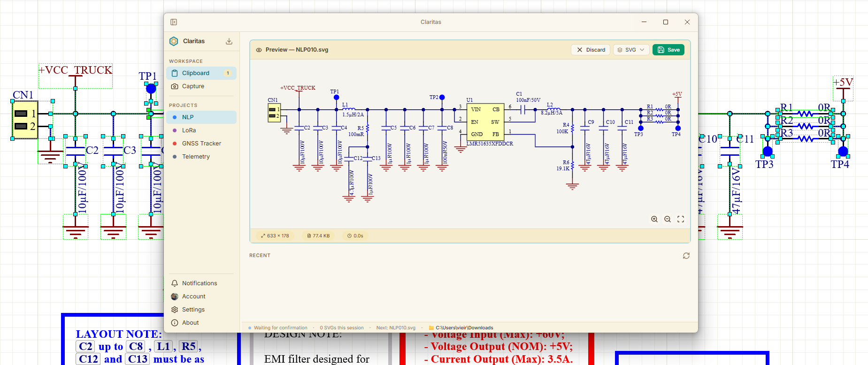The width and height of the screenshot is (868, 365).
Task: Open the Clipboard workspace
Action: pyautogui.click(x=201, y=73)
